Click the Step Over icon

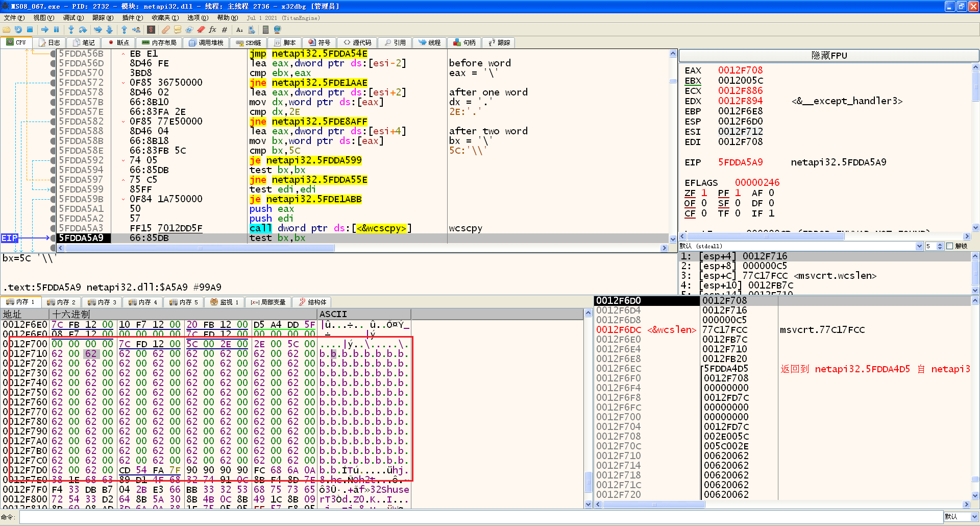pyautogui.click(x=83, y=30)
